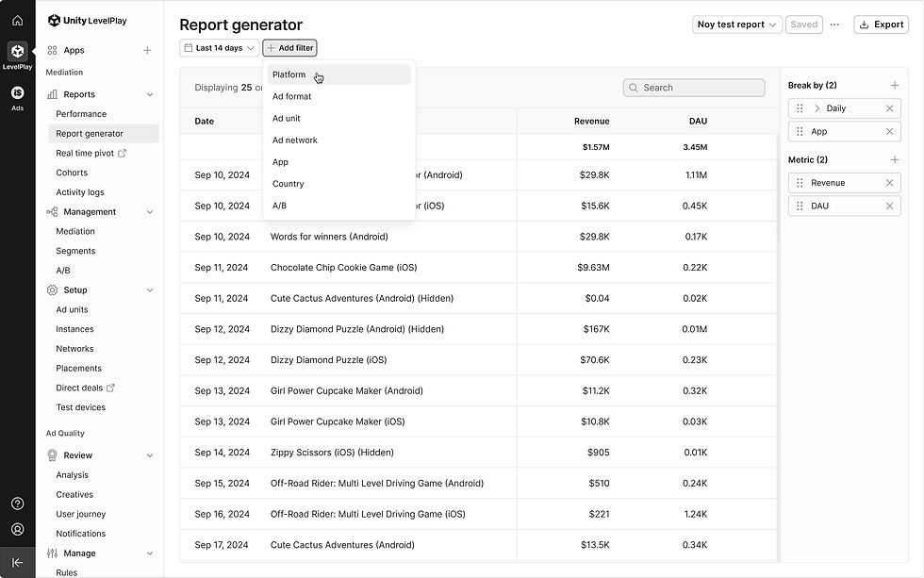
Task: Collapse the Management section chevron
Action: (150, 211)
